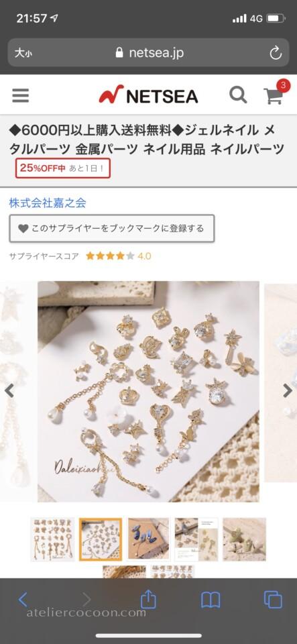
Task: Reload the page in Safari
Action: pos(276,53)
